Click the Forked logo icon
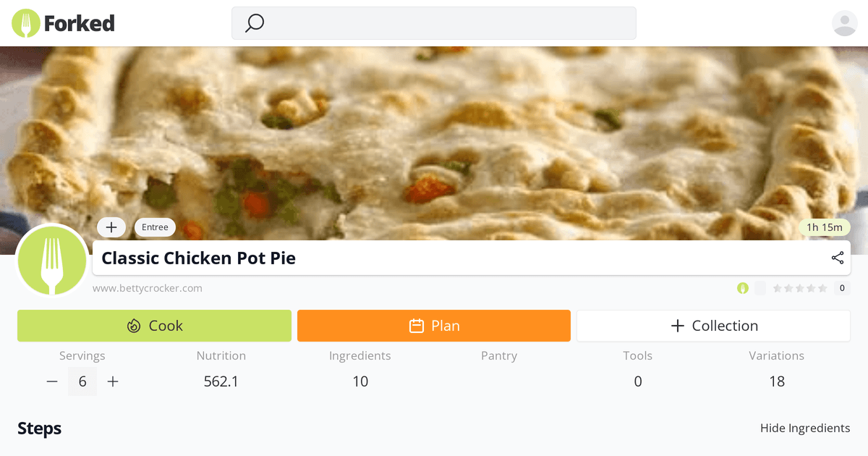 [26, 23]
